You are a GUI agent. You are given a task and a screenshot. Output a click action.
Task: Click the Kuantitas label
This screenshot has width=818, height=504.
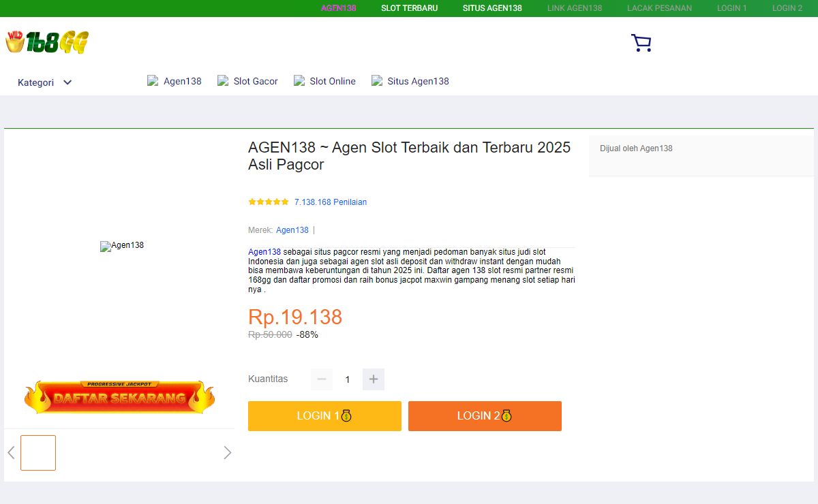tap(268, 379)
